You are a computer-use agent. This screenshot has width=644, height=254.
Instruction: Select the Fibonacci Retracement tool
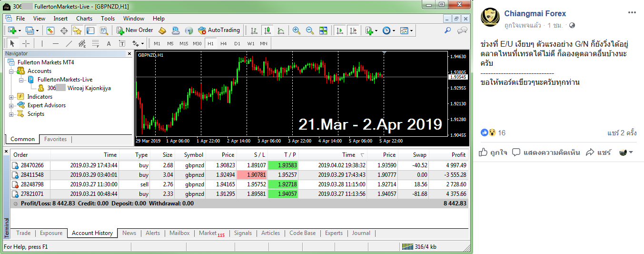pos(95,43)
